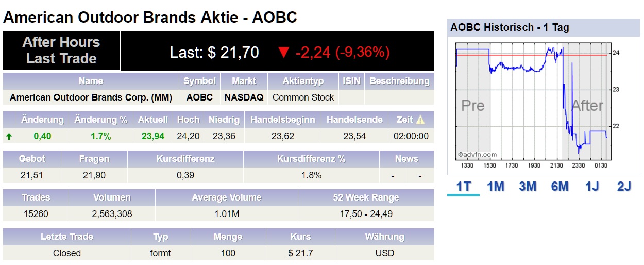Click the News column header

(x=406, y=159)
